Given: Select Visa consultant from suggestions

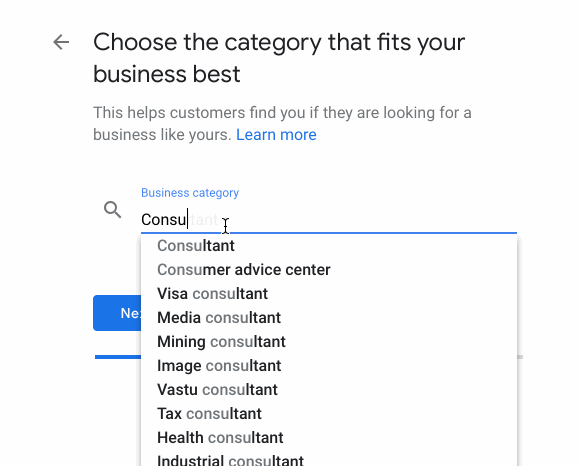Looking at the screenshot, I should pos(329,294).
